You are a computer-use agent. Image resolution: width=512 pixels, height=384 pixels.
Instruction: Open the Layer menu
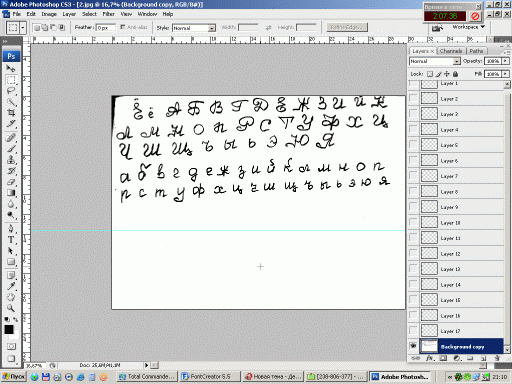(x=69, y=14)
